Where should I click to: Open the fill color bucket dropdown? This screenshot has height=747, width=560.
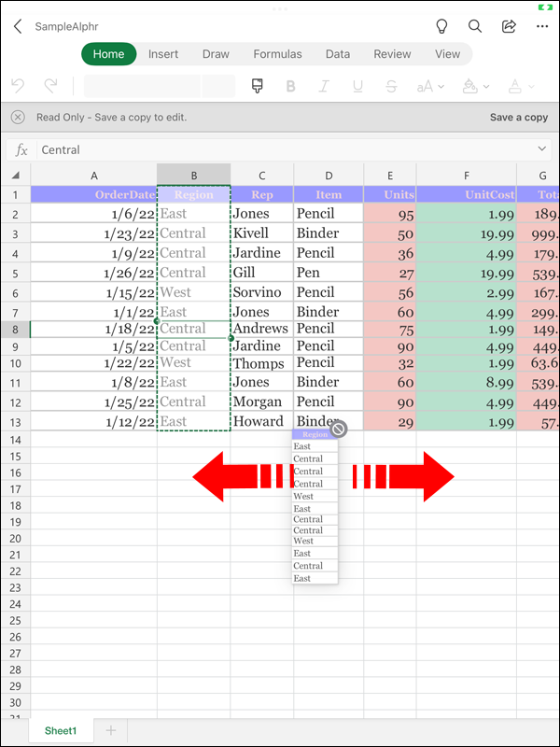(x=475, y=86)
